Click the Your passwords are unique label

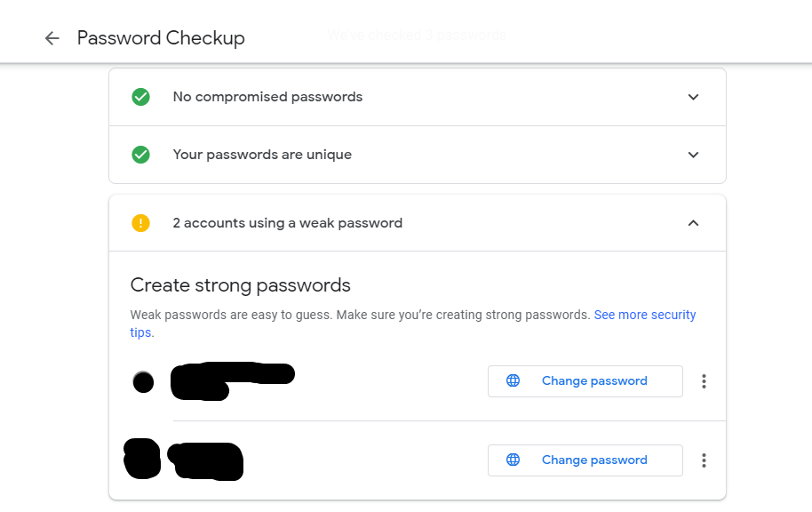(x=262, y=155)
